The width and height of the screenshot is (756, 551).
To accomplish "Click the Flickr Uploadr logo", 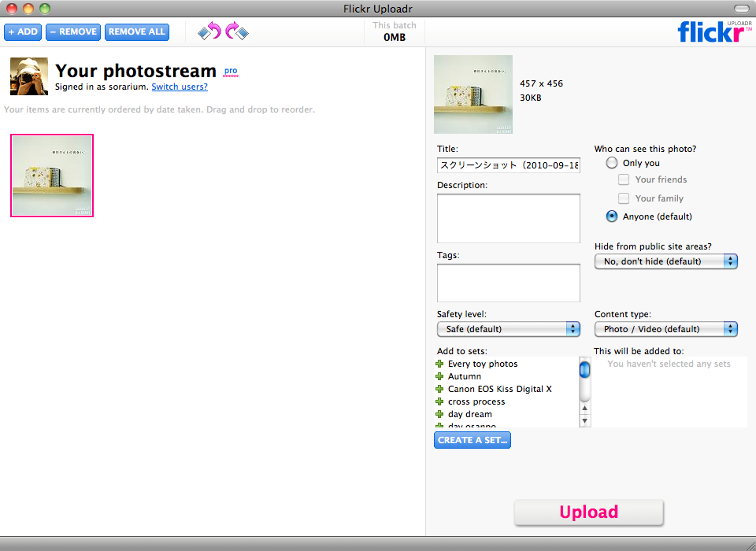I will (714, 31).
